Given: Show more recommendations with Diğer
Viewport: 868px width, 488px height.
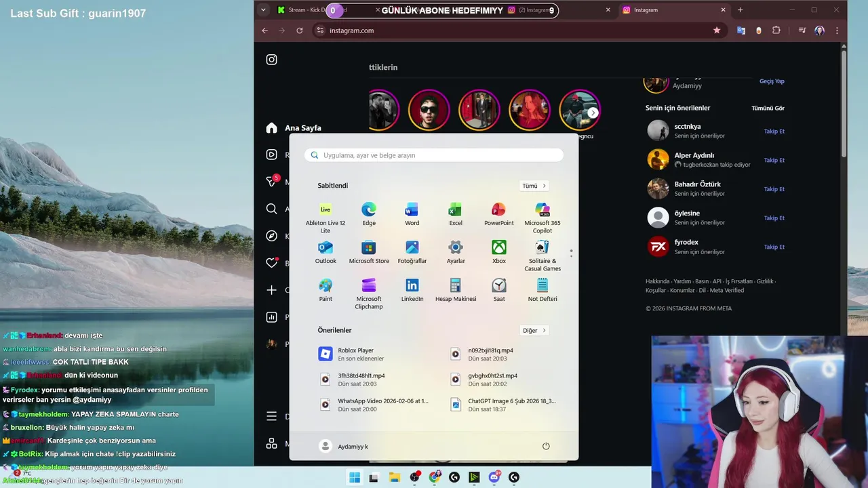Looking at the screenshot, I should (534, 331).
